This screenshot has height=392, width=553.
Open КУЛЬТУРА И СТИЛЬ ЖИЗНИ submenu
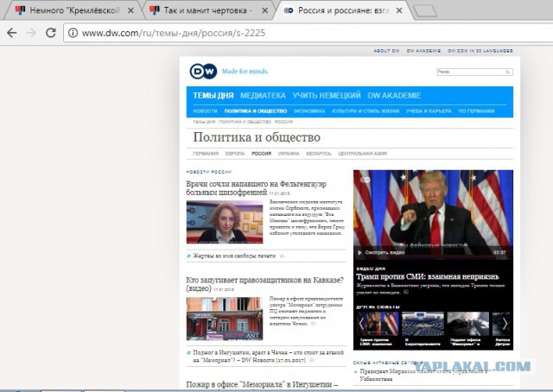[365, 111]
